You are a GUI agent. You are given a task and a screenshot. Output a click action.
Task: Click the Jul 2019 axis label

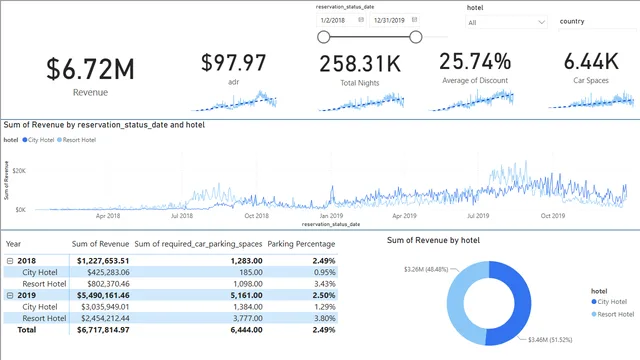(x=478, y=216)
